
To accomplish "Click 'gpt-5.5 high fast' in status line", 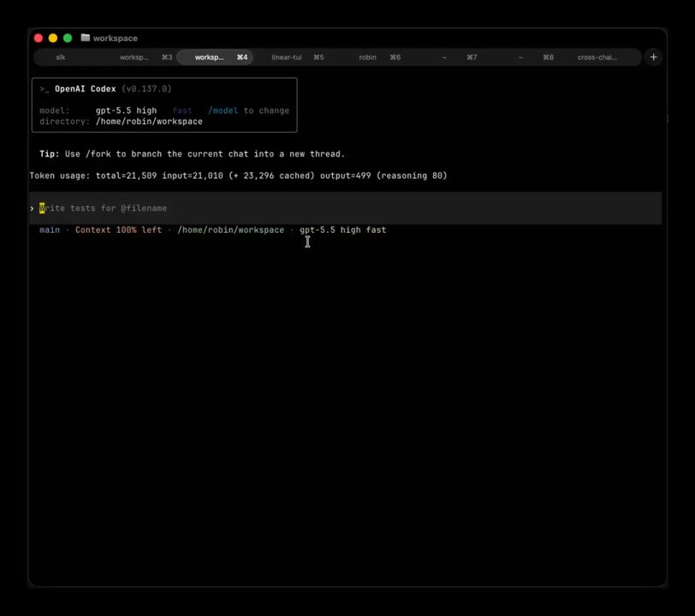I will [342, 230].
